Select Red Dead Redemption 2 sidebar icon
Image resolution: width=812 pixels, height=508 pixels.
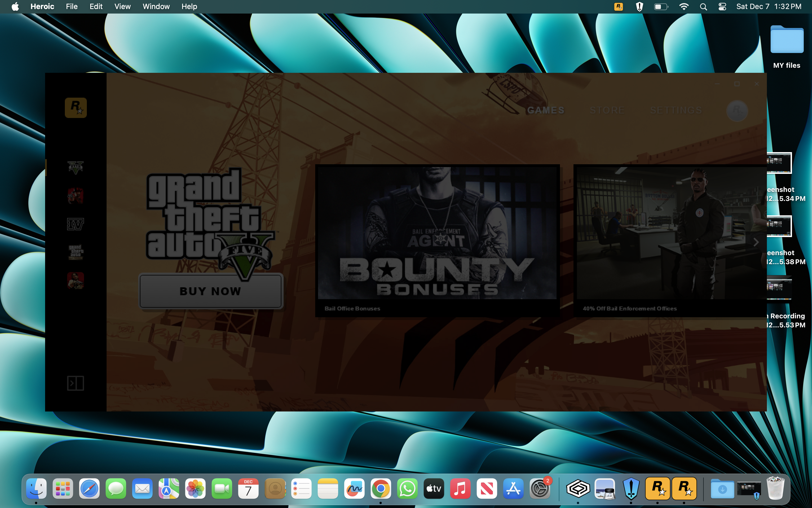pos(76,196)
